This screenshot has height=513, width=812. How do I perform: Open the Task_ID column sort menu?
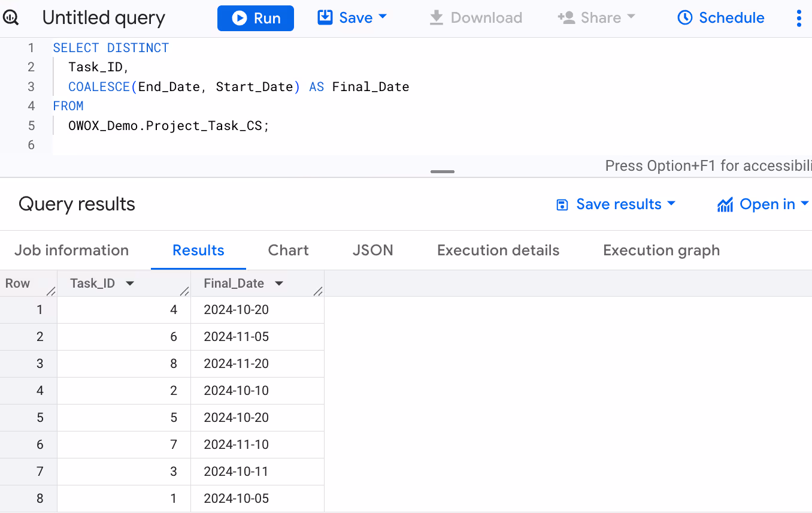(x=130, y=283)
